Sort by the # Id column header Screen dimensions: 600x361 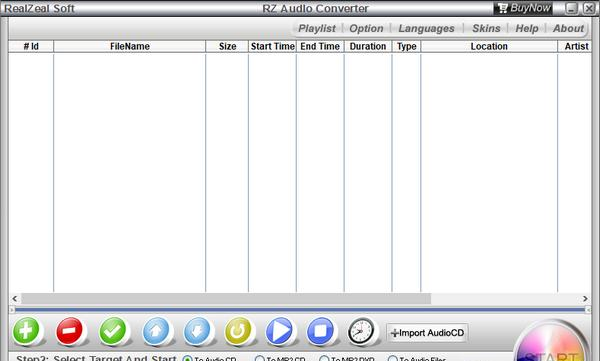click(31, 46)
